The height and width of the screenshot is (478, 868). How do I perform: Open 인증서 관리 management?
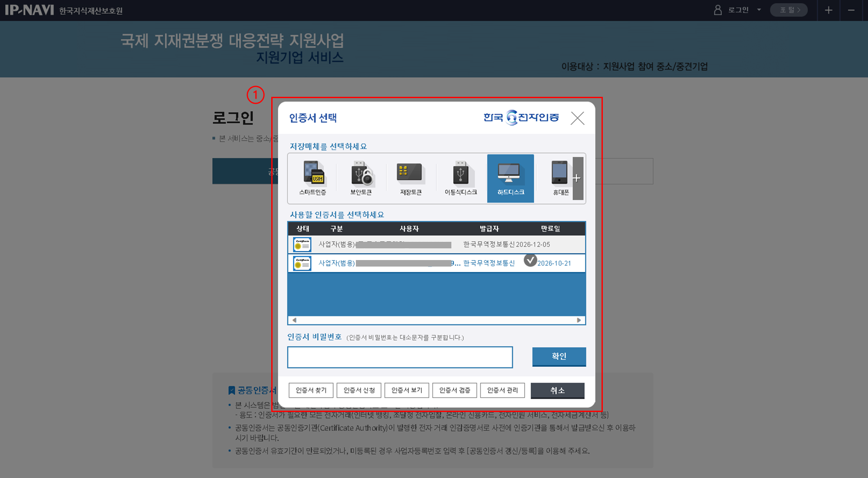tap(502, 390)
